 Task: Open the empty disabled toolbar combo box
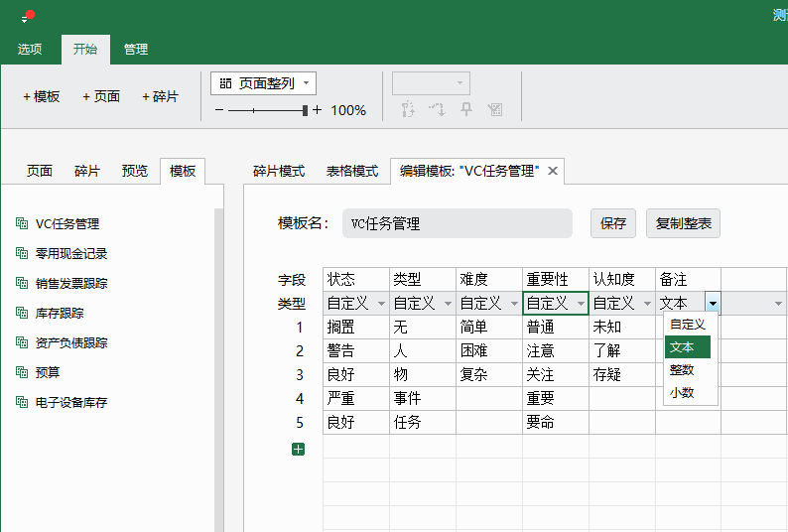pos(431,83)
